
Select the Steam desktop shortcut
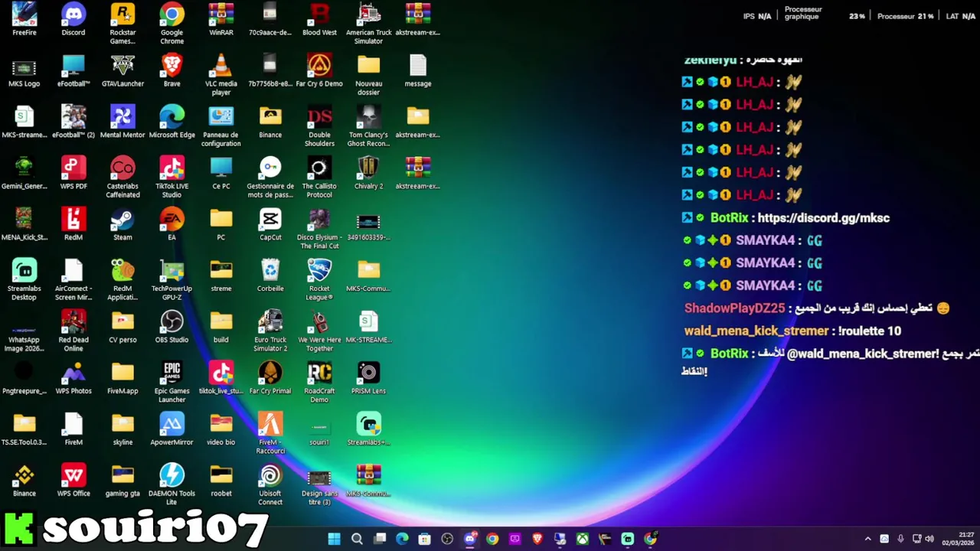pos(122,224)
